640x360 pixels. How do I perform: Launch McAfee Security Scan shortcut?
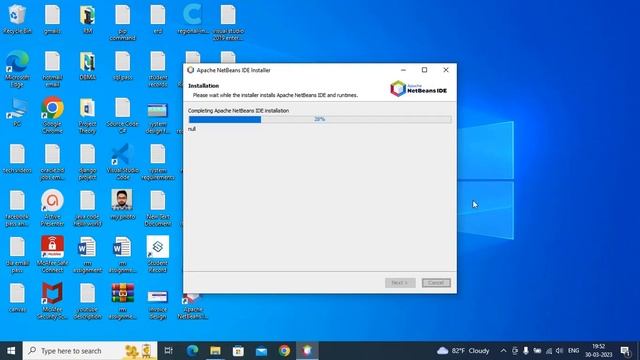tap(52, 300)
